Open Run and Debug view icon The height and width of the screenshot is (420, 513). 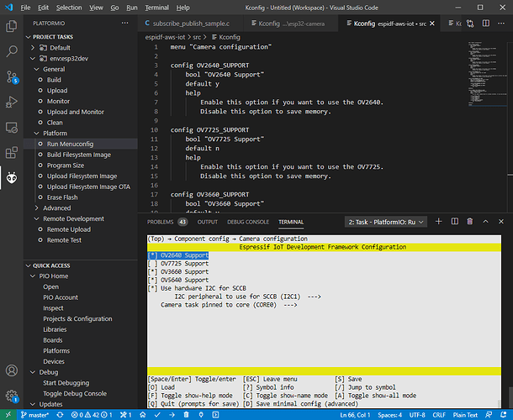coord(12,102)
